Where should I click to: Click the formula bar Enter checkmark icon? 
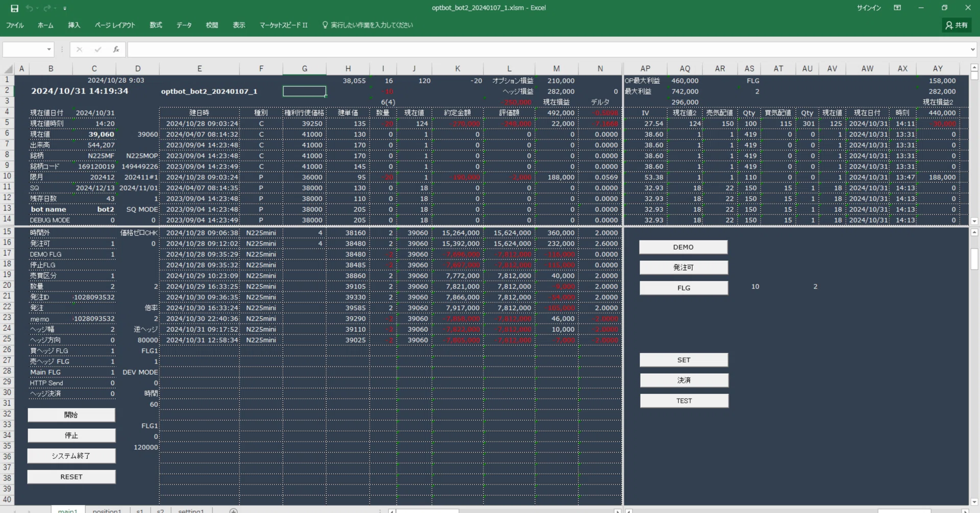pyautogui.click(x=97, y=50)
